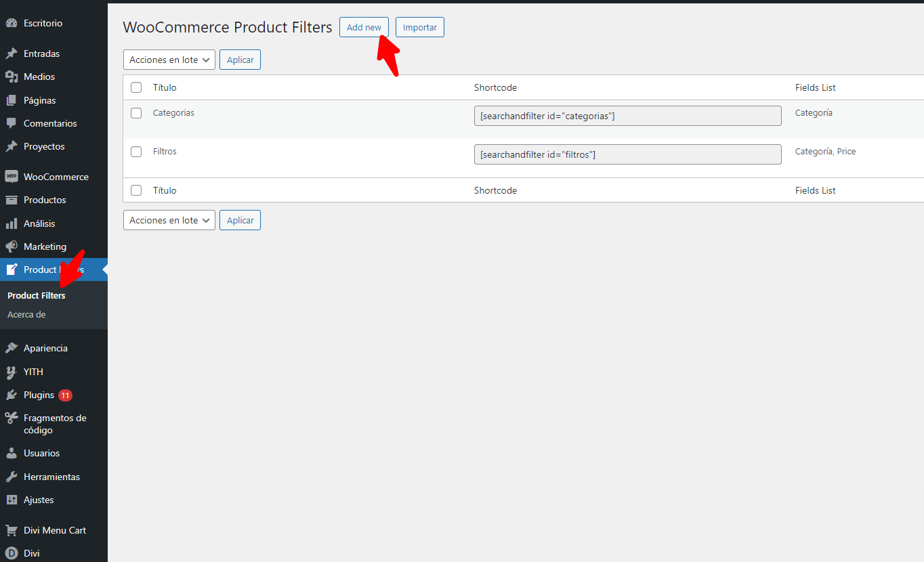Click the Apariencia paintbrush icon
This screenshot has height=562, width=924.
pyautogui.click(x=12, y=348)
